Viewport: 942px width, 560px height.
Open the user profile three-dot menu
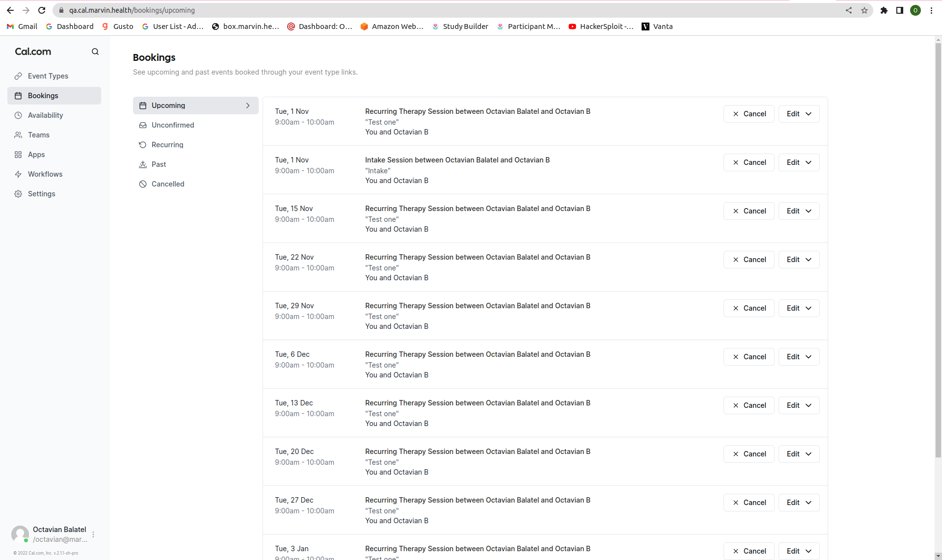93,534
